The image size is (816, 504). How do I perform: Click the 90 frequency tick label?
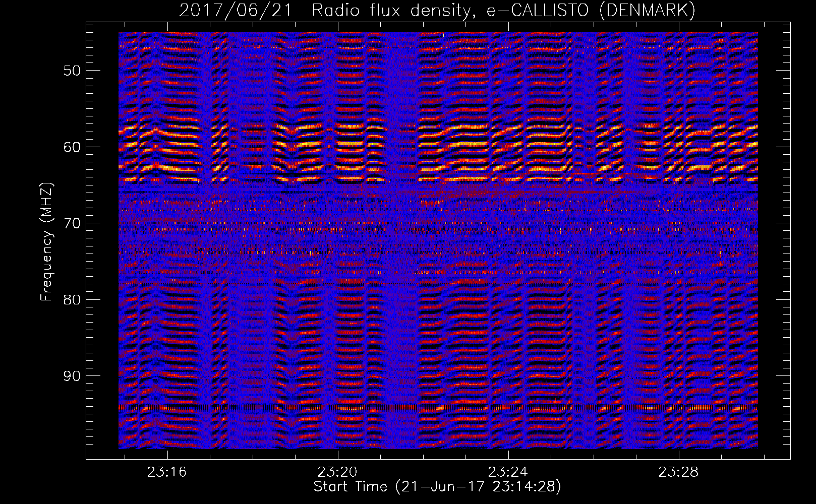click(72, 376)
